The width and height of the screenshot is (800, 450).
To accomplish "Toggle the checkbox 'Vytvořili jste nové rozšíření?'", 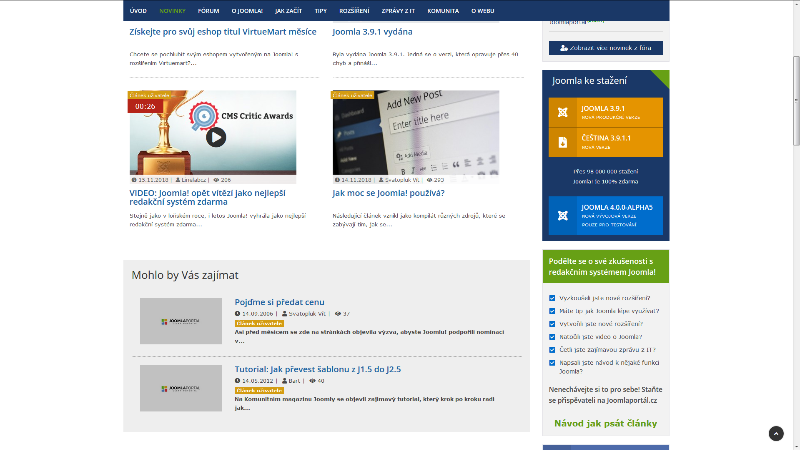I will point(552,324).
